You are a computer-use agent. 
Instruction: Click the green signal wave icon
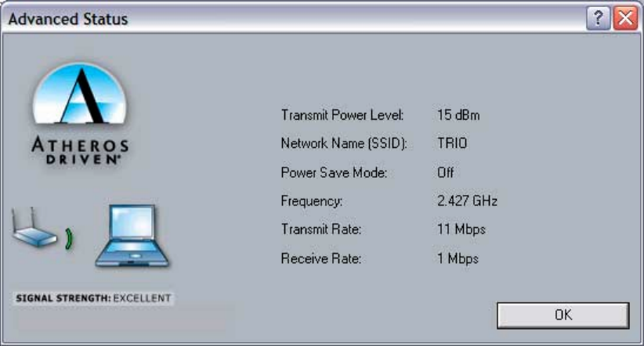pyautogui.click(x=70, y=239)
